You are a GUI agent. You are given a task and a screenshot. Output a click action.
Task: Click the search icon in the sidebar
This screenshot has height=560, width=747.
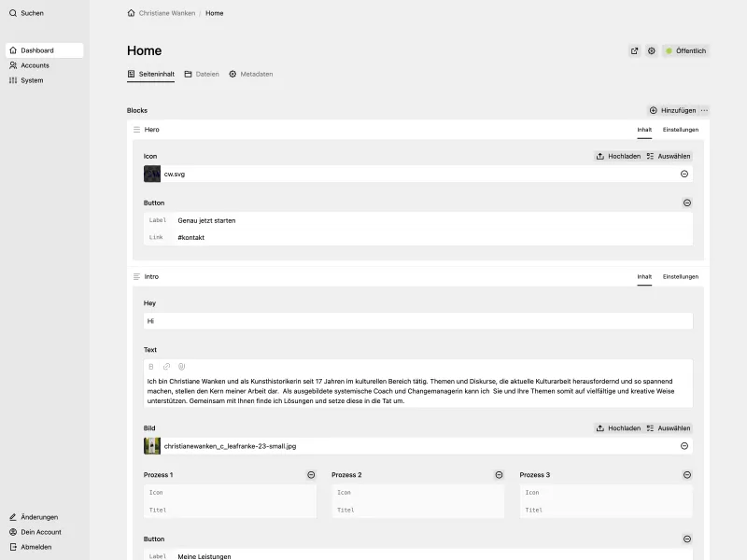[11, 13]
